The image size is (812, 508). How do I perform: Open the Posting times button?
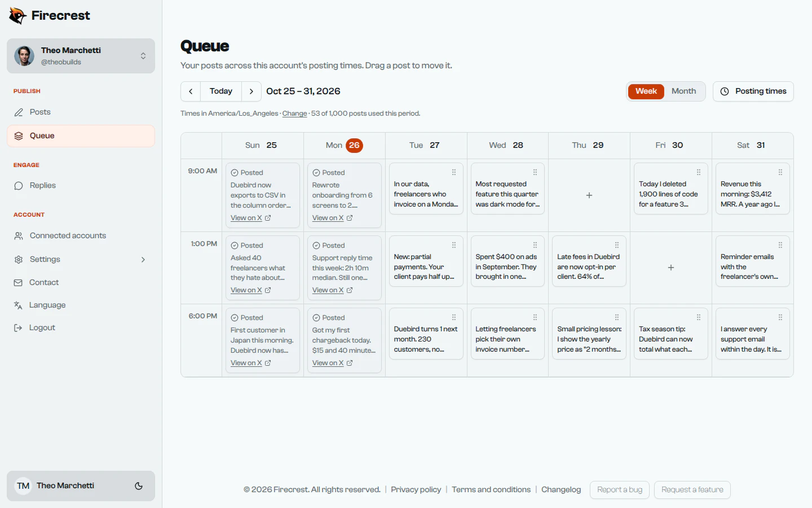point(753,91)
